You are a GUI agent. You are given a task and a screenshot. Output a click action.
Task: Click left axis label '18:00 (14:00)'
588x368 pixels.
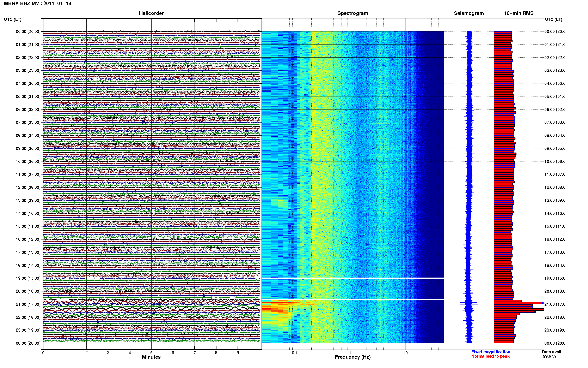[x=28, y=265]
